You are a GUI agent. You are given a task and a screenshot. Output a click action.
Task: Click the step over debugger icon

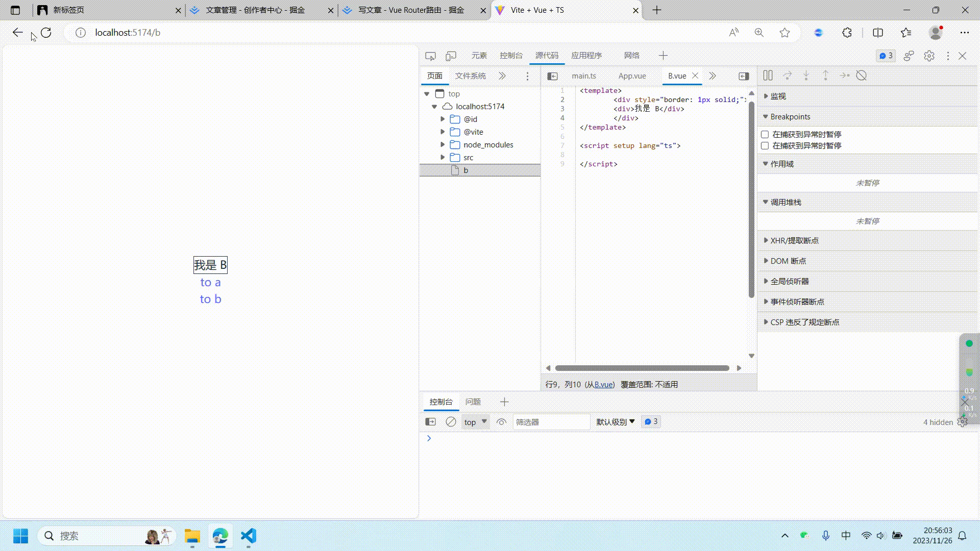click(787, 76)
